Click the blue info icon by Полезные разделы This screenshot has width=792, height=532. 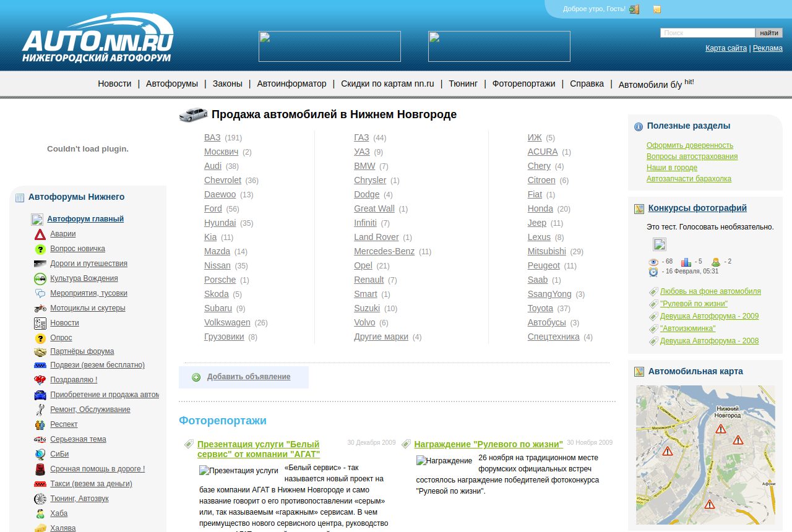coord(639,127)
